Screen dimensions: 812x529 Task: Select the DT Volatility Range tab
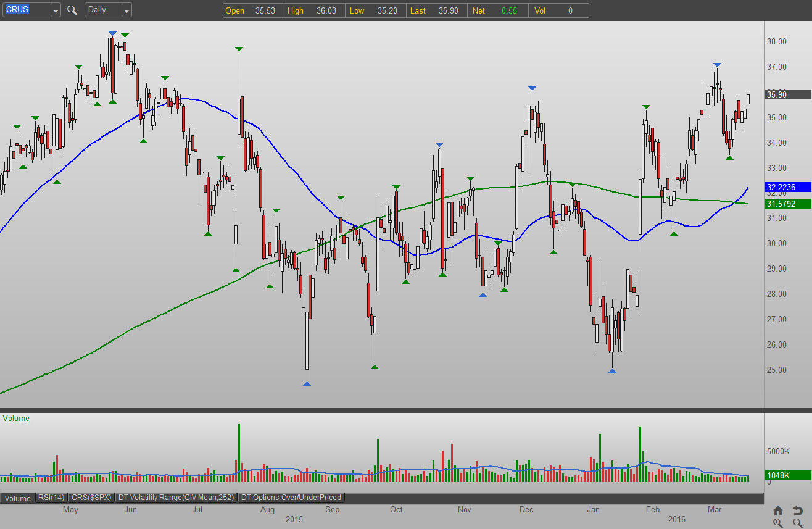(176, 498)
